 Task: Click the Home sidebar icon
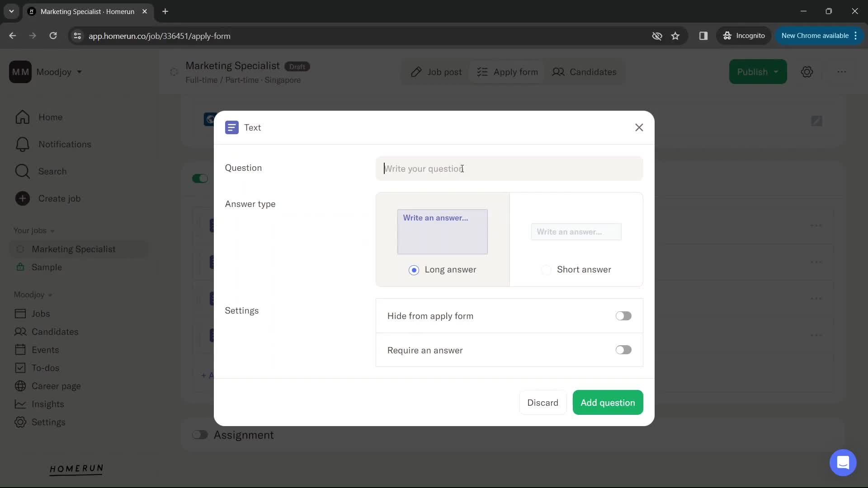click(x=22, y=117)
